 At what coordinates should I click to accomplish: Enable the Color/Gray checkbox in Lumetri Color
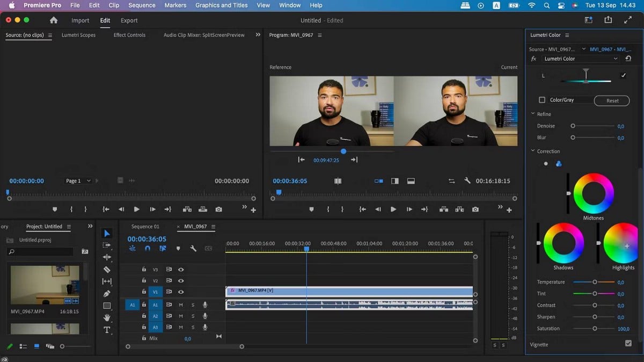pos(543,100)
